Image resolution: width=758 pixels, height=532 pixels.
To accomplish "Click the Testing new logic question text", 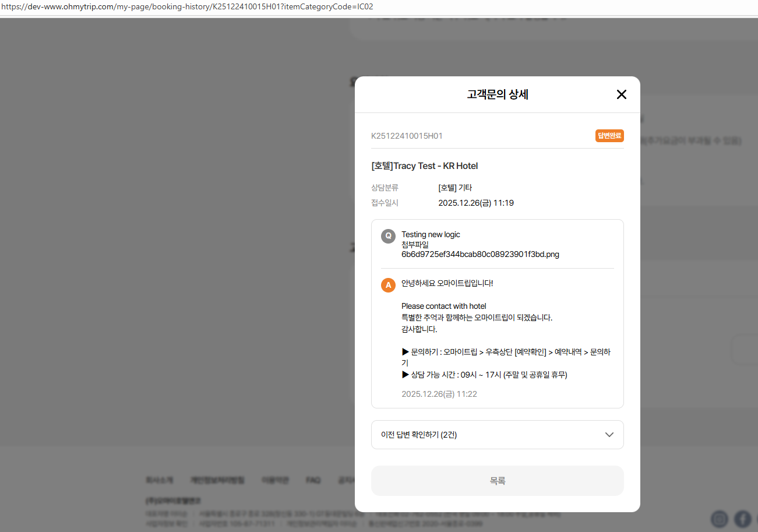I will (431, 234).
